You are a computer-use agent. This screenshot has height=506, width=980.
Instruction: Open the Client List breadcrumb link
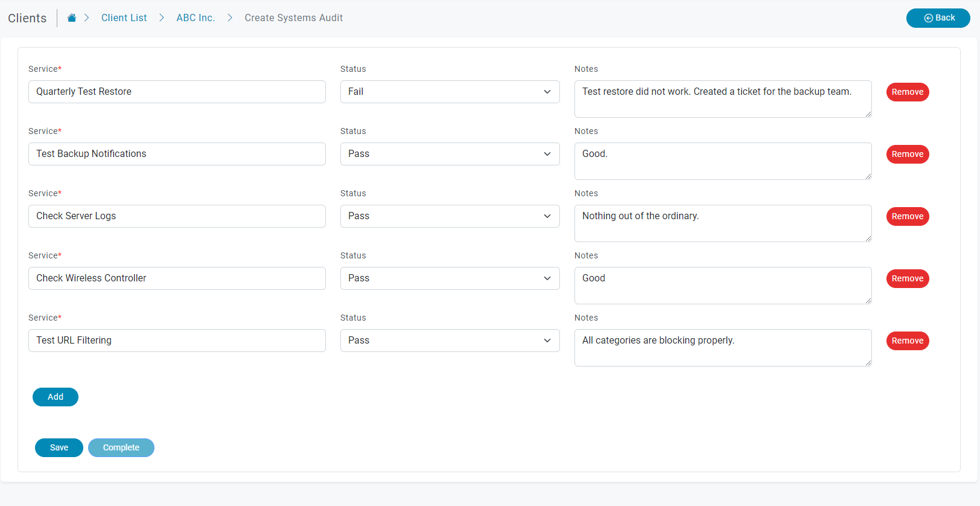[x=124, y=18]
